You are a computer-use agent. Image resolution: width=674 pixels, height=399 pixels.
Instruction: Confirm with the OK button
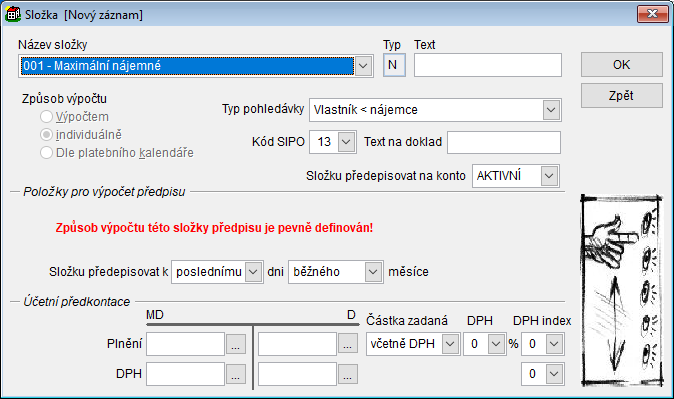click(x=622, y=64)
